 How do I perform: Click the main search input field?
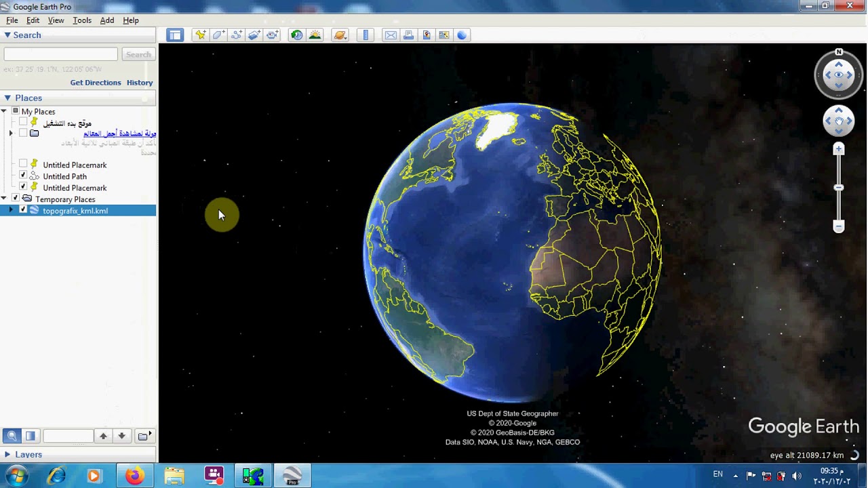point(61,54)
